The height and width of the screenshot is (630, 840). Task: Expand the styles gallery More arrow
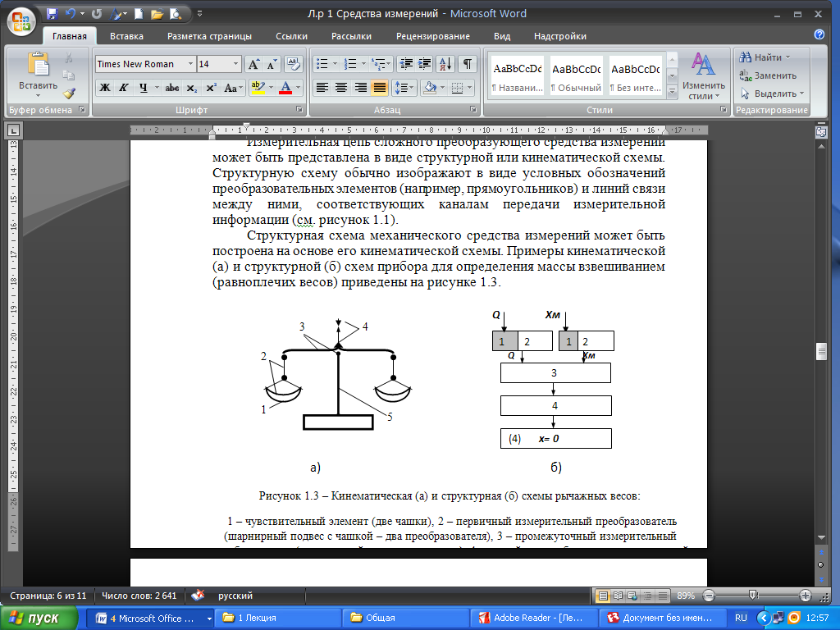pyautogui.click(x=673, y=92)
